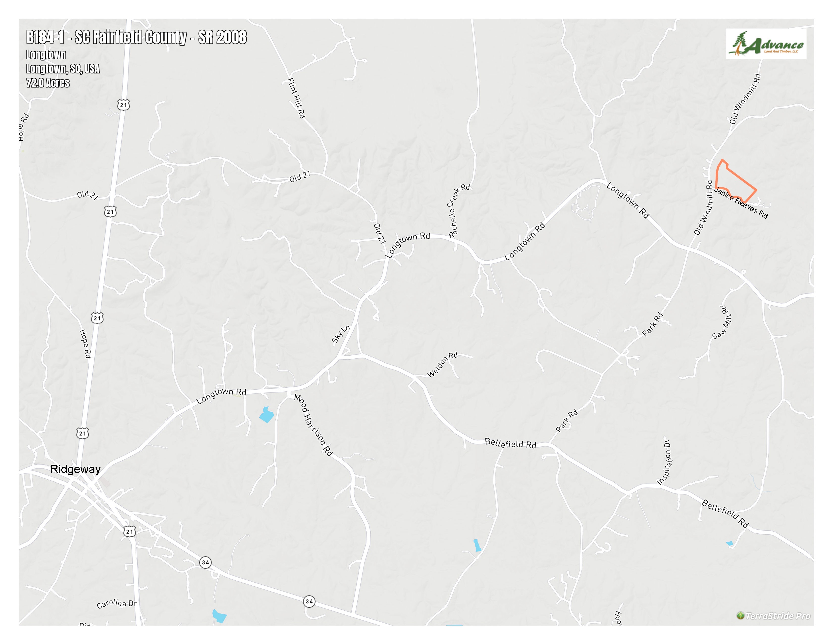Viewport: 833px width, 644px height.
Task: Click the topmost US 21 highway shield
Action: coord(124,105)
